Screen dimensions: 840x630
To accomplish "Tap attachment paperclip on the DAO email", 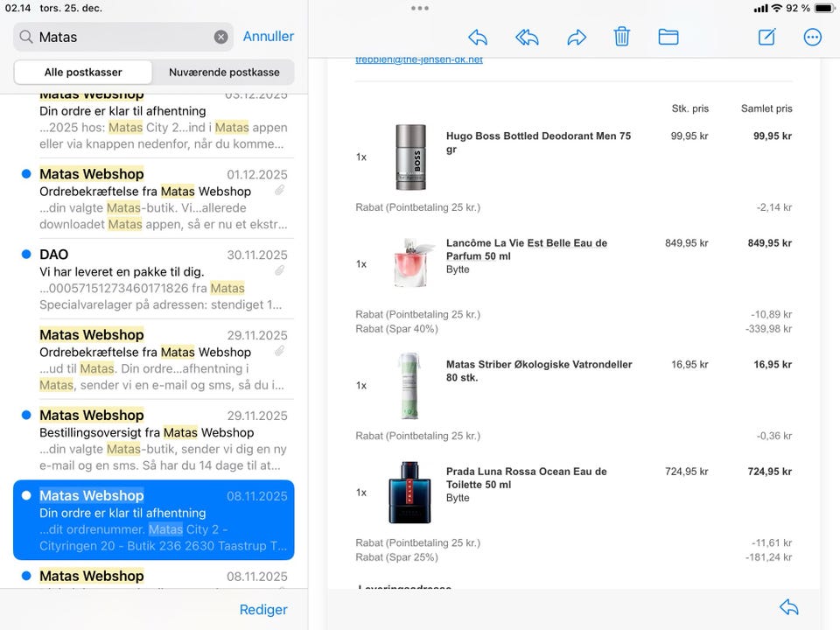I will tap(280, 270).
